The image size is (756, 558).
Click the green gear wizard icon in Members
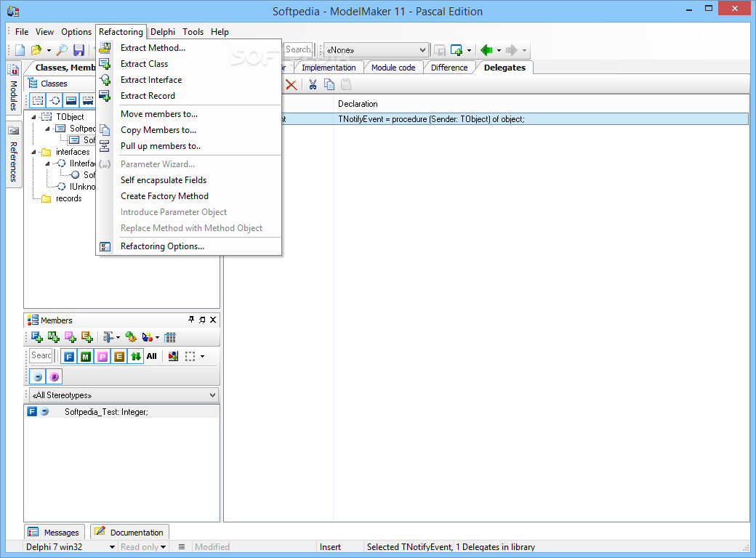[x=130, y=337]
